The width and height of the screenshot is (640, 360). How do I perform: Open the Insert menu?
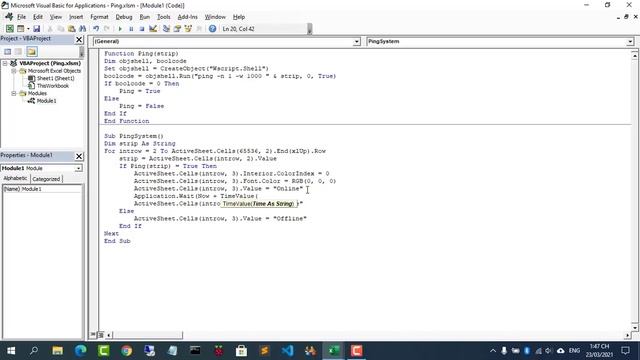click(x=76, y=17)
